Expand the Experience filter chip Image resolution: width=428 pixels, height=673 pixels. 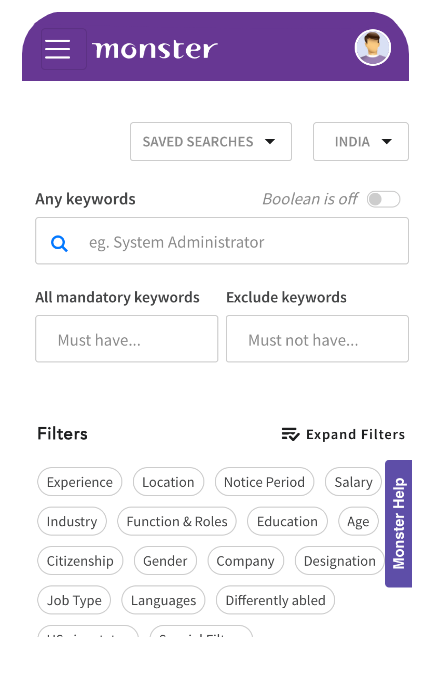point(80,482)
